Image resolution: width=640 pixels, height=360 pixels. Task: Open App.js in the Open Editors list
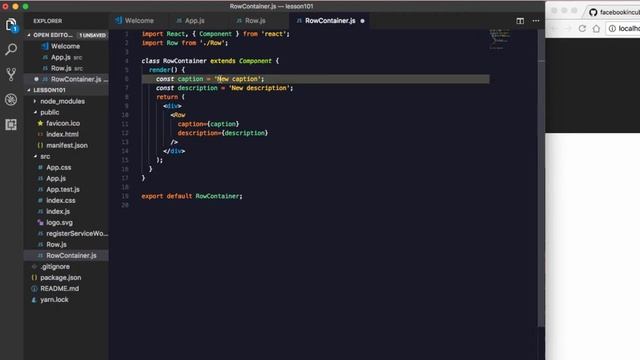coord(61,57)
